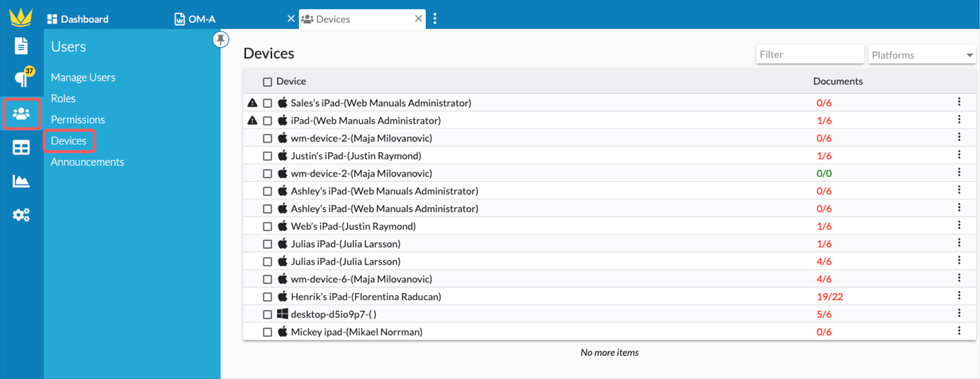Open the Announcements megaphone with 37 badge
This screenshot has height=379, width=980.
21,77
